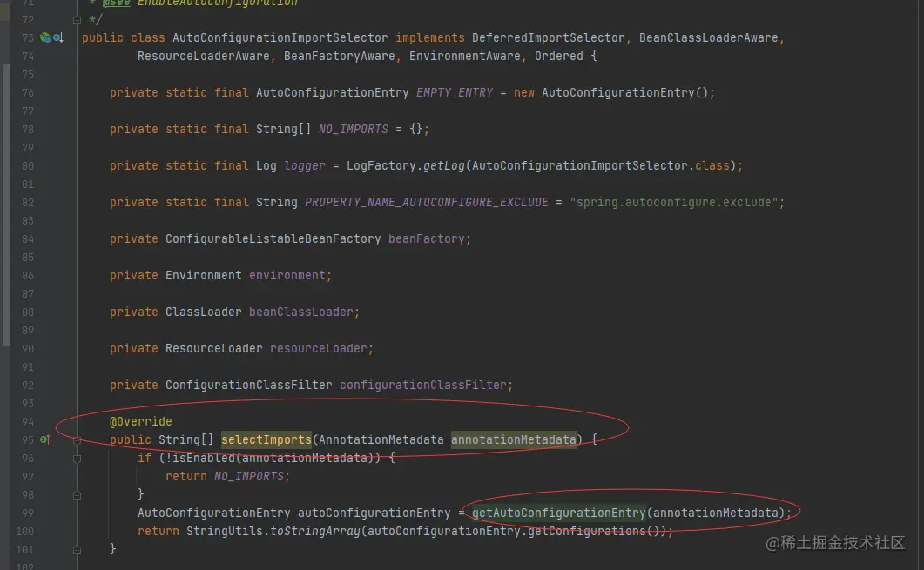This screenshot has width=924, height=570.
Task: Collapse the comment fold marker at line 72
Action: (77, 20)
